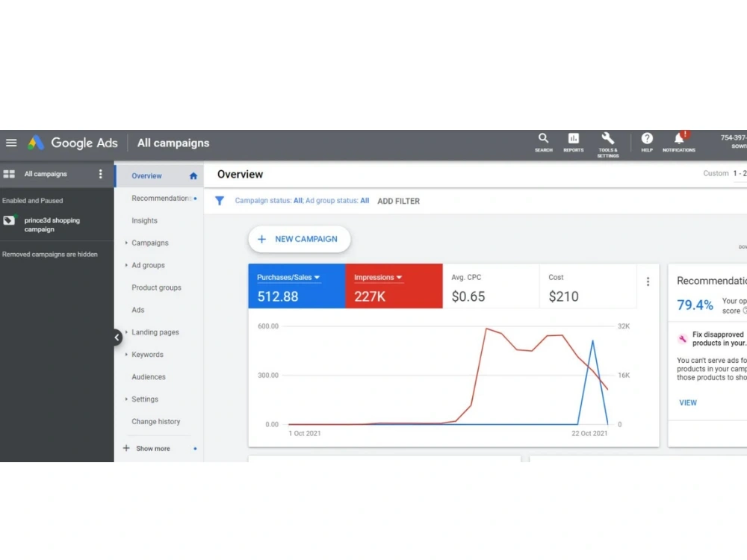Open Impressions metric dropdown

[x=378, y=277]
